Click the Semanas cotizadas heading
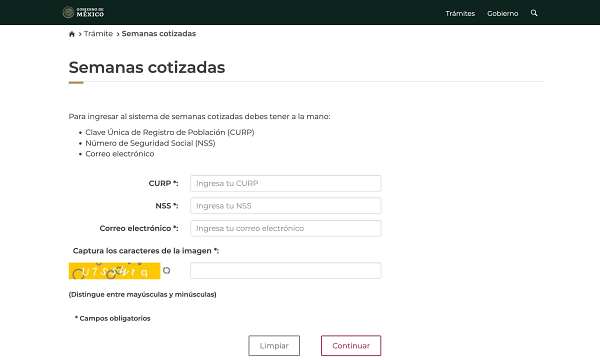 point(147,67)
